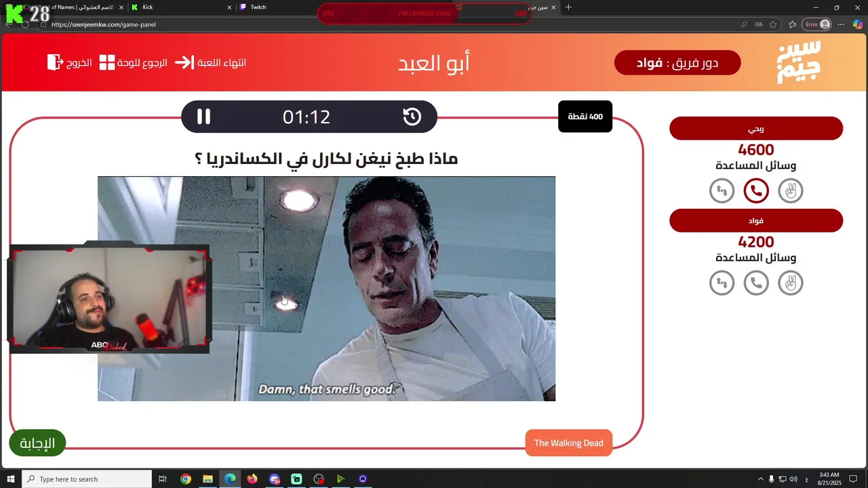868x488 pixels.
Task: Click the فواد team name bar
Action: [756, 220]
